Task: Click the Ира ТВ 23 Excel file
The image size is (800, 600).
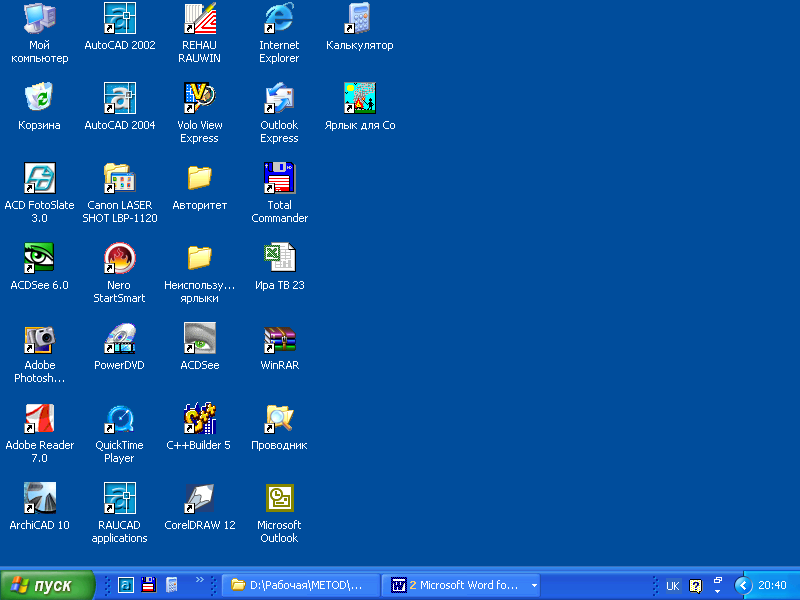Action: pos(279,258)
